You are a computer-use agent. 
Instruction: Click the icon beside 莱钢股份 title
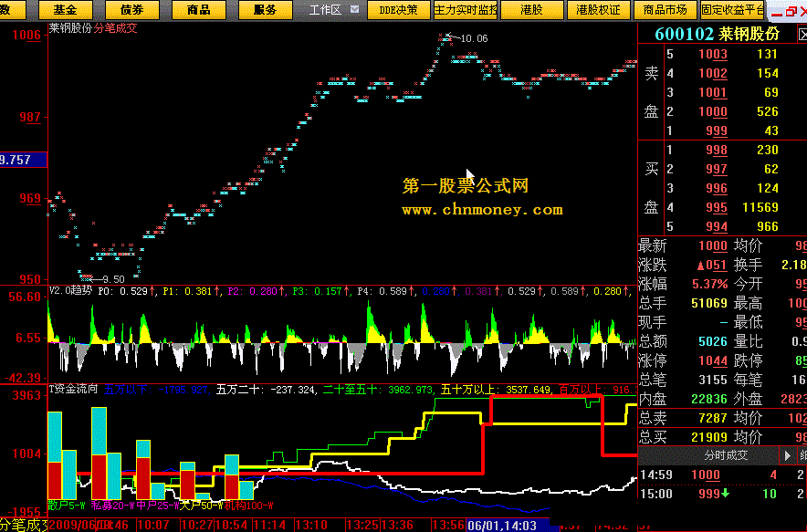click(x=802, y=35)
